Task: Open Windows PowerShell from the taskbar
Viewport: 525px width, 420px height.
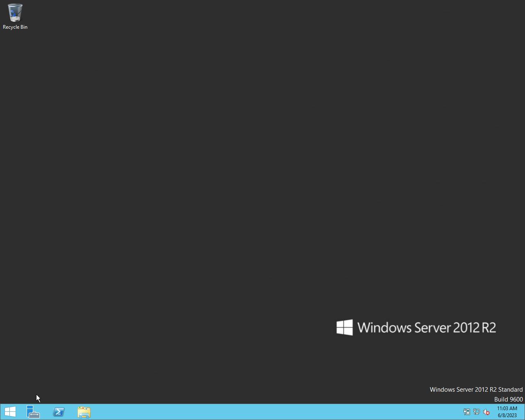Action: point(59,412)
